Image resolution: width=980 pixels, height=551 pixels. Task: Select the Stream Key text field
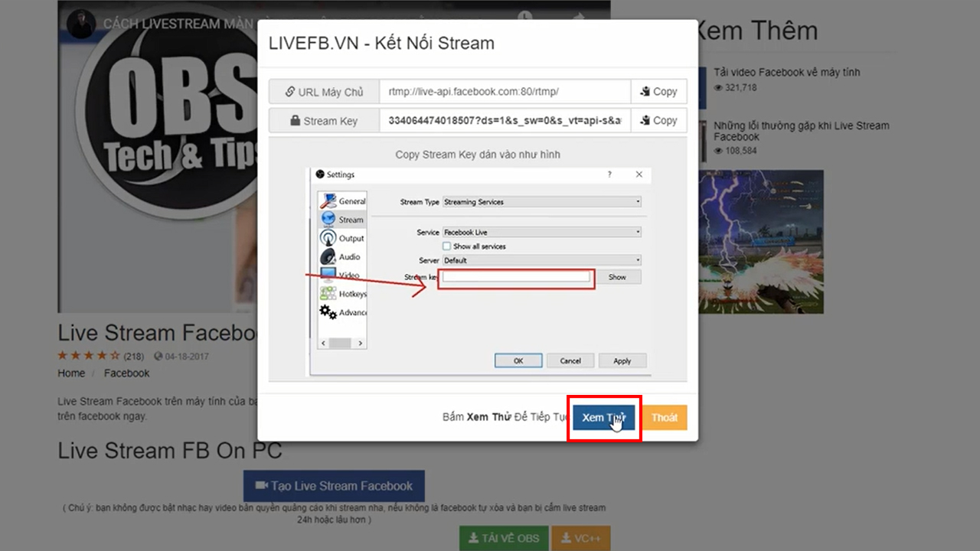505,121
